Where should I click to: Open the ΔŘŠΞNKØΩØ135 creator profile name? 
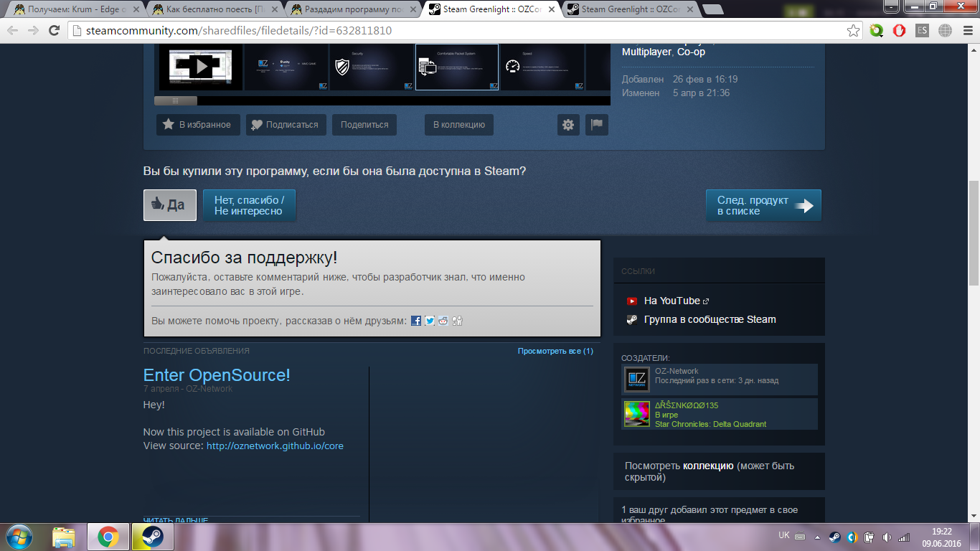click(687, 405)
